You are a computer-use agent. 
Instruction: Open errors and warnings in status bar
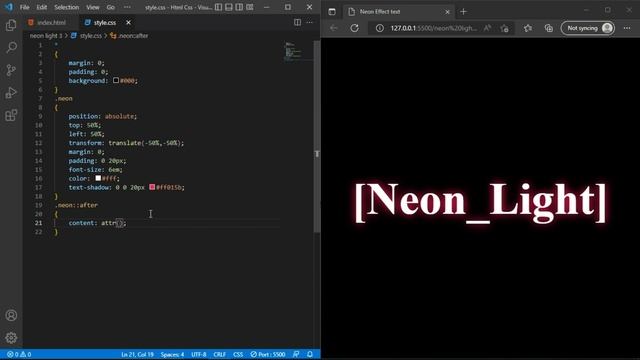pyautogui.click(x=19, y=354)
